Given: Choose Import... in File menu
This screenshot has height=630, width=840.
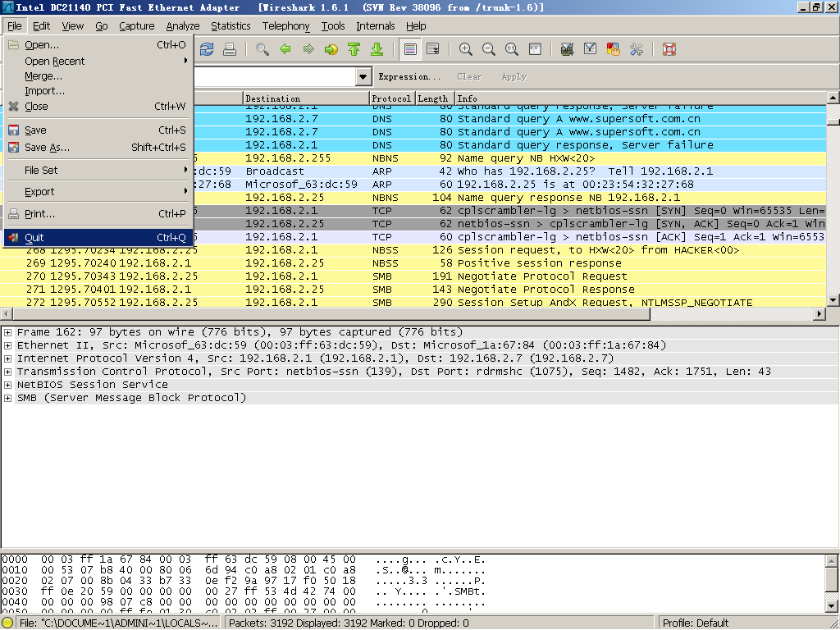Looking at the screenshot, I should pyautogui.click(x=98, y=91).
